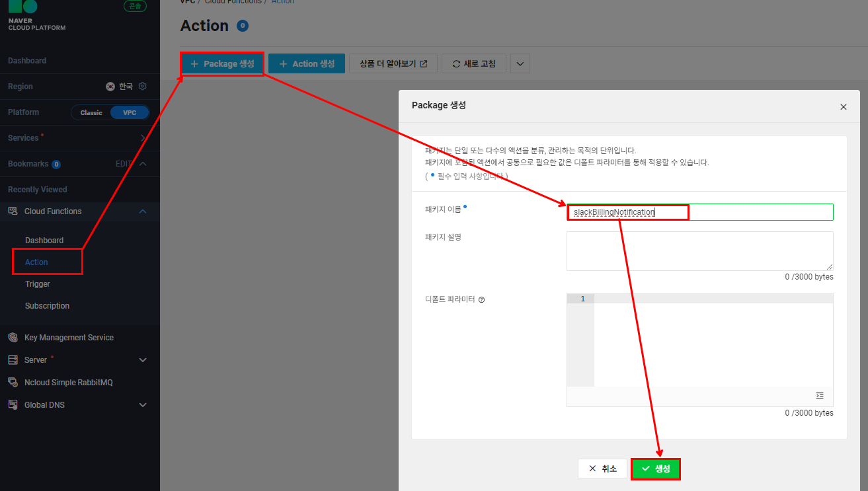The height and width of the screenshot is (491, 868).
Task: Click the green 생성 confirm button
Action: click(656, 469)
